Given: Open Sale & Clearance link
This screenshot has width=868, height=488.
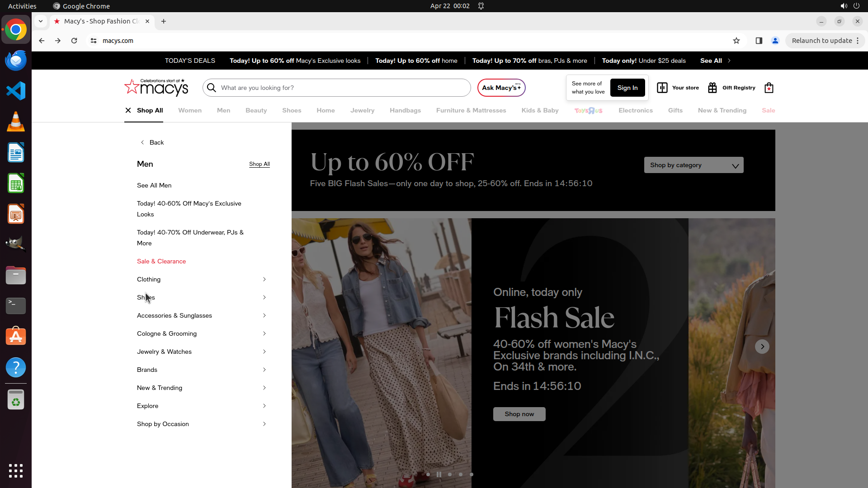Looking at the screenshot, I should pos(161,261).
